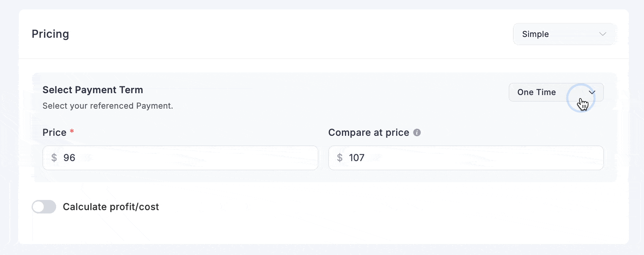Screen dimensions: 644x255
Task: Click the Calculate profit/cost label text
Action: (x=111, y=207)
